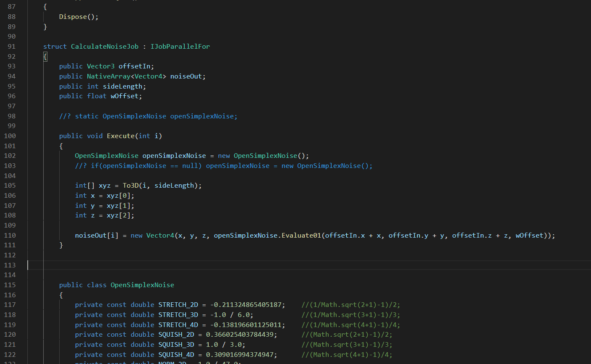591x364 pixels.
Task: Click line number 110 in the gutter
Action: 10,236
